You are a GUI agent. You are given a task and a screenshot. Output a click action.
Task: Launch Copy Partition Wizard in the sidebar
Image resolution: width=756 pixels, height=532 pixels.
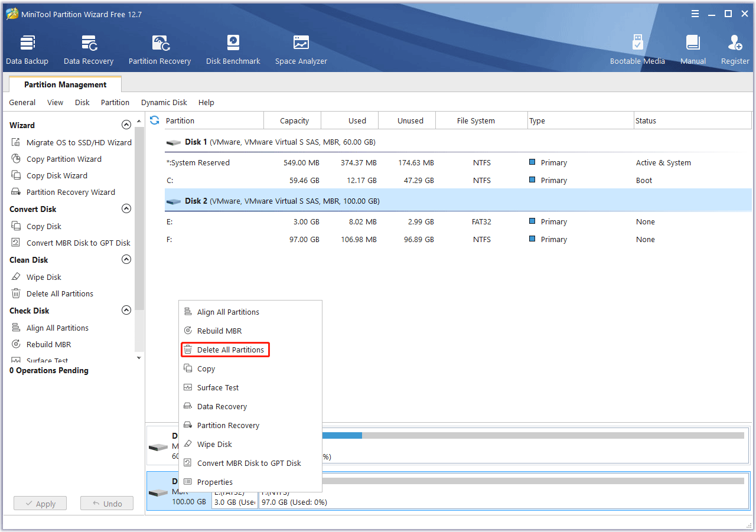(57, 159)
